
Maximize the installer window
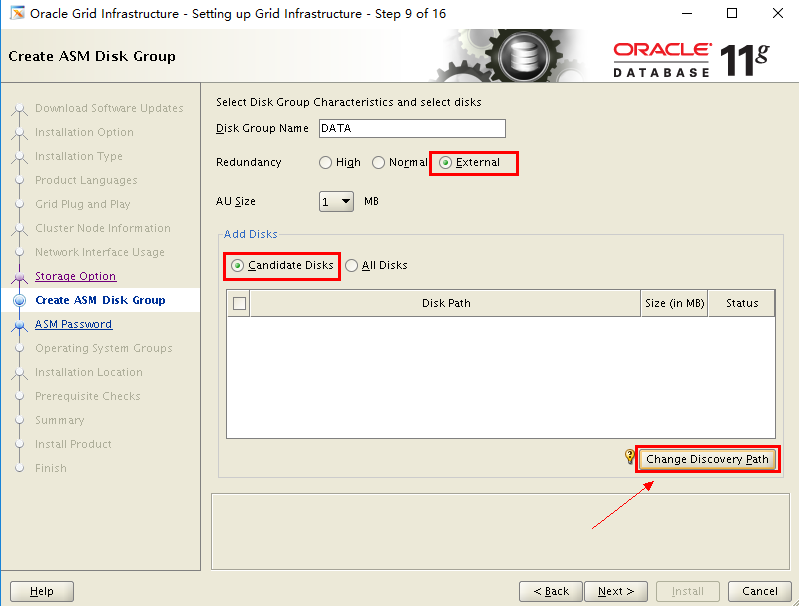[x=732, y=13]
